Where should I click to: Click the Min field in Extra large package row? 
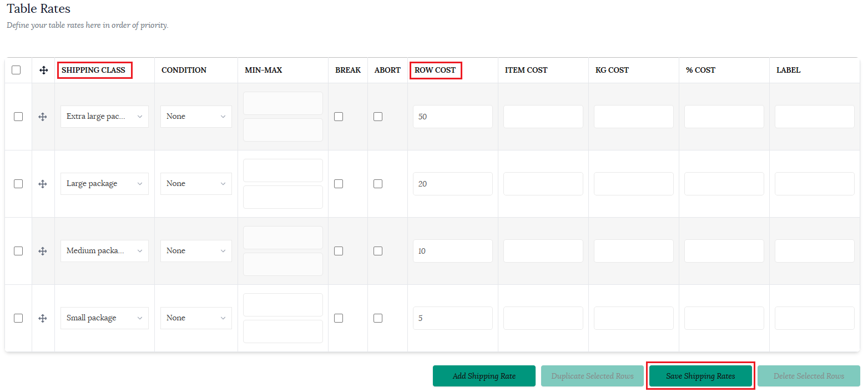[283, 103]
